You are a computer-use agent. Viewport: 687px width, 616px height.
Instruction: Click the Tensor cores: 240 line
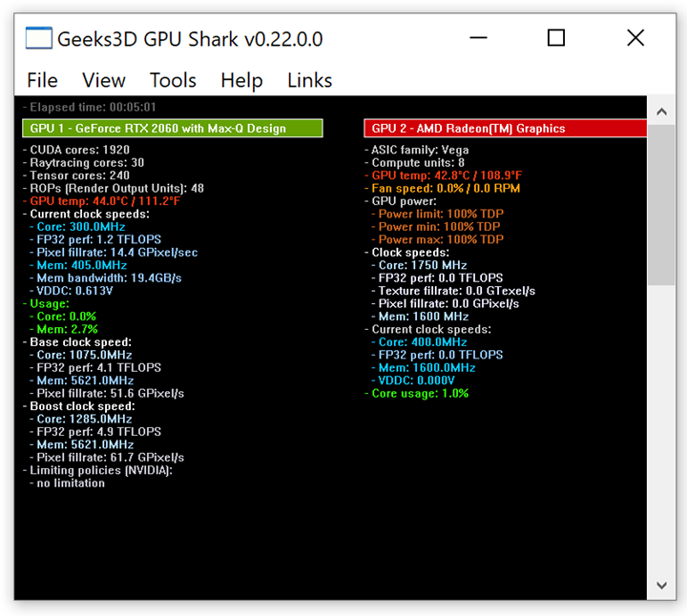(76, 175)
